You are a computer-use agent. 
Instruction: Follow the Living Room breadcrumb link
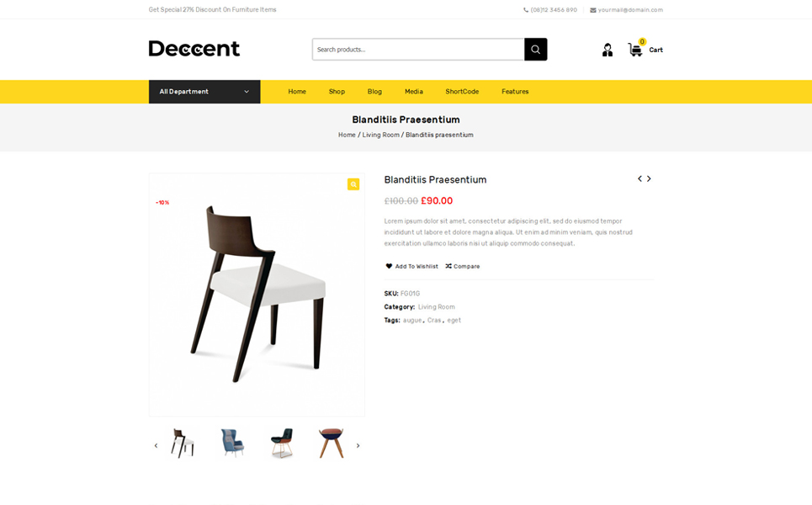pos(380,135)
